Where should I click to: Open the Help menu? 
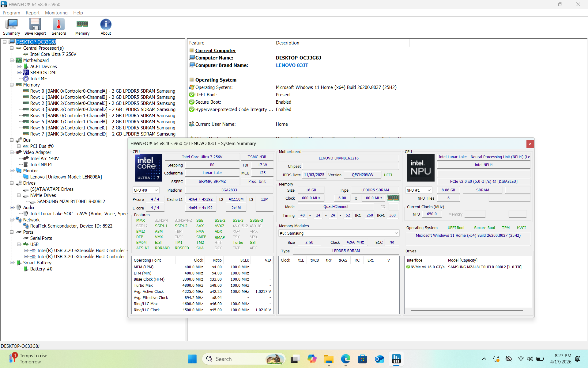(78, 13)
